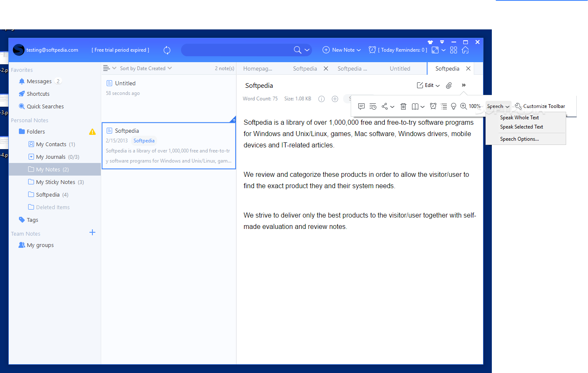Click the Softpedia tag on note card
Image resolution: width=588 pixels, height=373 pixels.
click(144, 141)
